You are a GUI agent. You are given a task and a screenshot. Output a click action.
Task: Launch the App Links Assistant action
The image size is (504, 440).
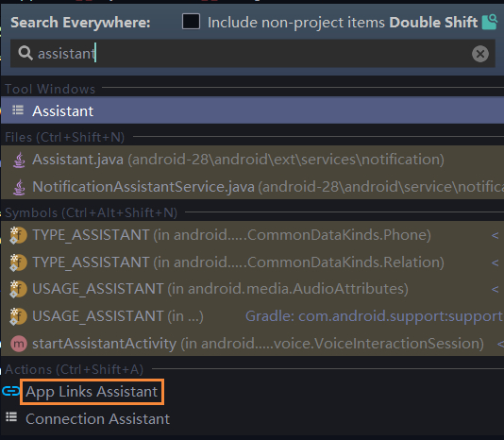92,392
